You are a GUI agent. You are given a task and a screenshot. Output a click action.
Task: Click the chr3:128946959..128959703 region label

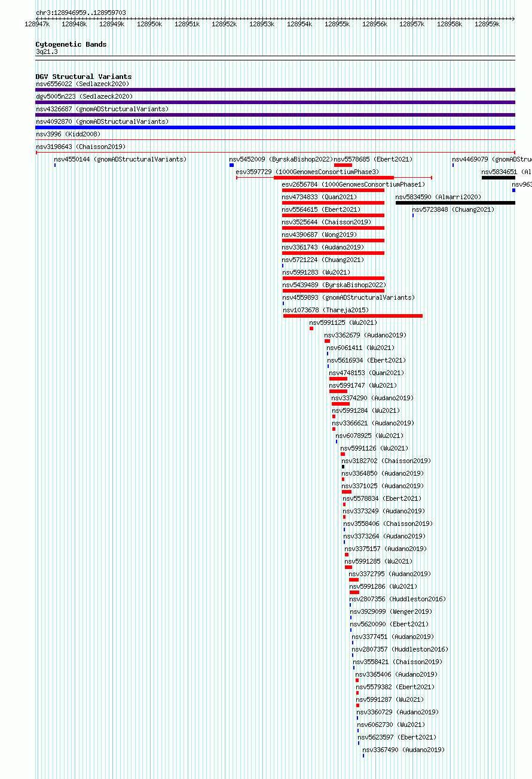81,13
